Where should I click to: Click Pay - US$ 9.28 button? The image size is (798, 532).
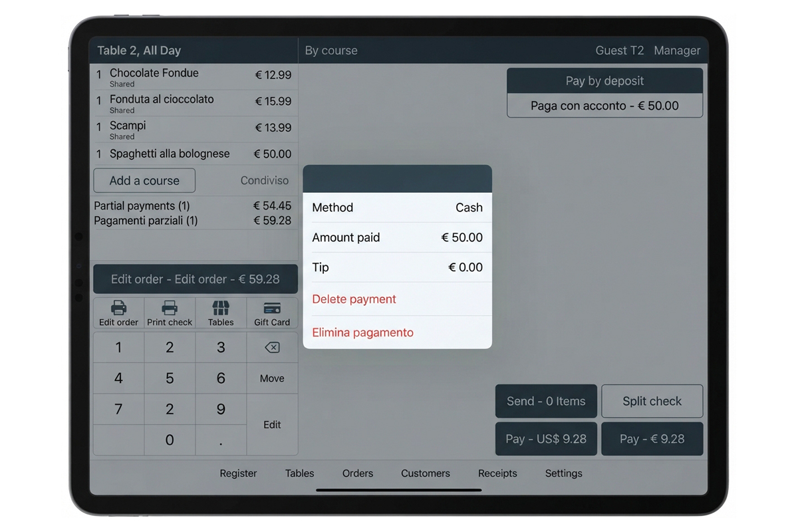coord(546,439)
